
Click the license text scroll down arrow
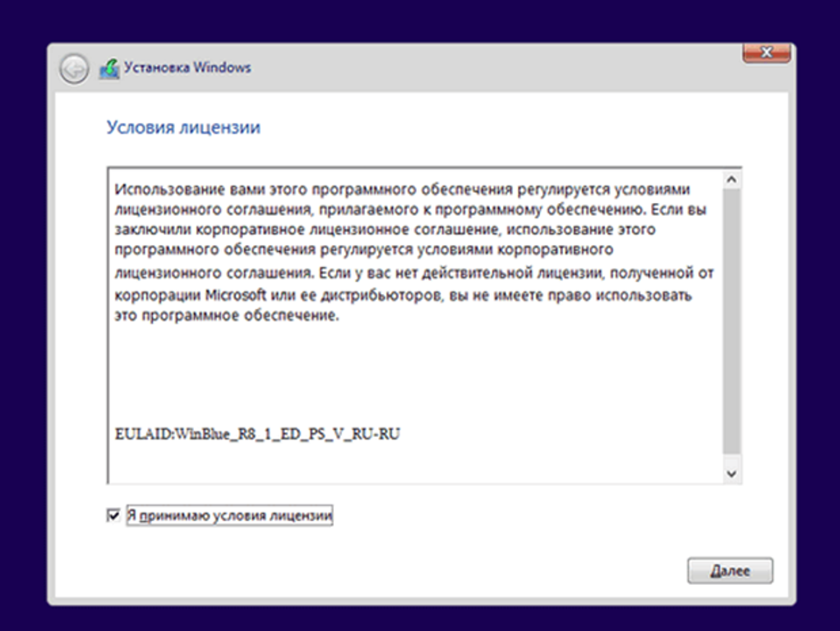click(732, 473)
